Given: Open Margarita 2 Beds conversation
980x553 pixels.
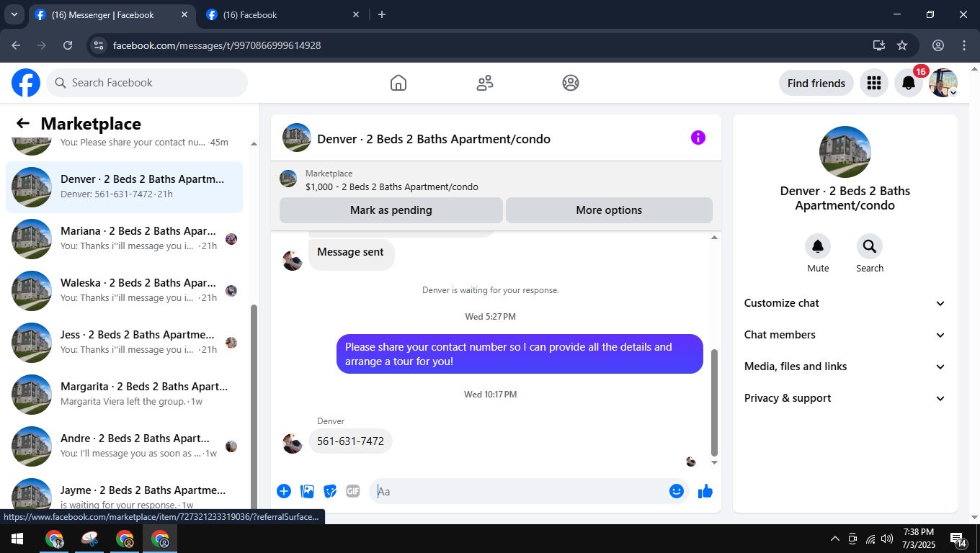Looking at the screenshot, I should point(124,395).
